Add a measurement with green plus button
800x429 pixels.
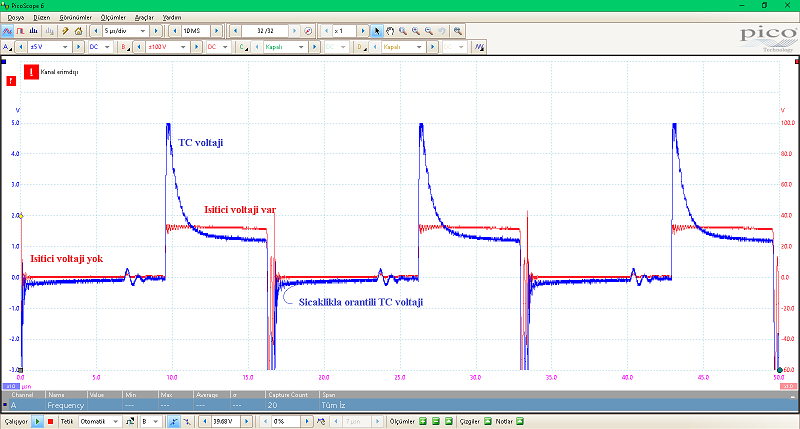(423, 422)
